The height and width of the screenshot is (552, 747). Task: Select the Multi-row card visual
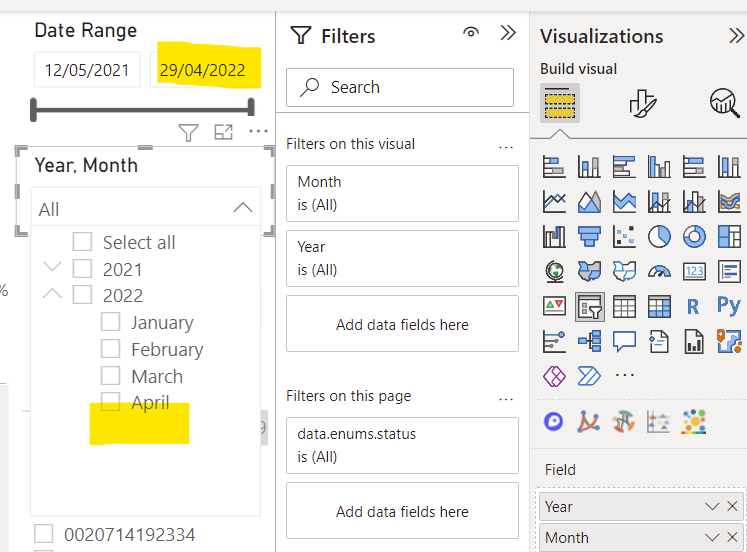click(729, 271)
